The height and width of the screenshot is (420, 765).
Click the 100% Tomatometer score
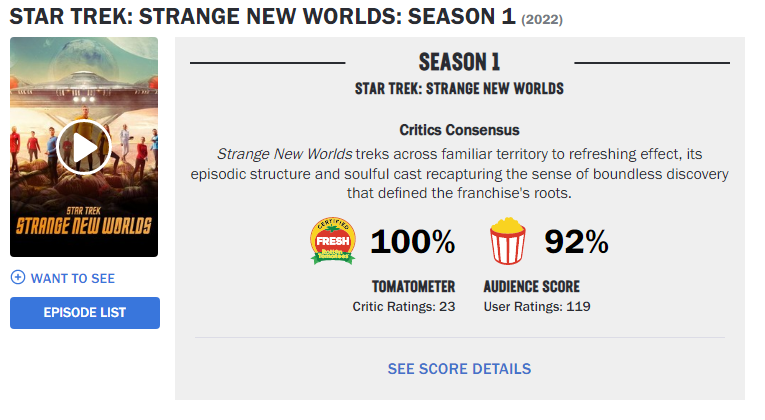tap(413, 241)
